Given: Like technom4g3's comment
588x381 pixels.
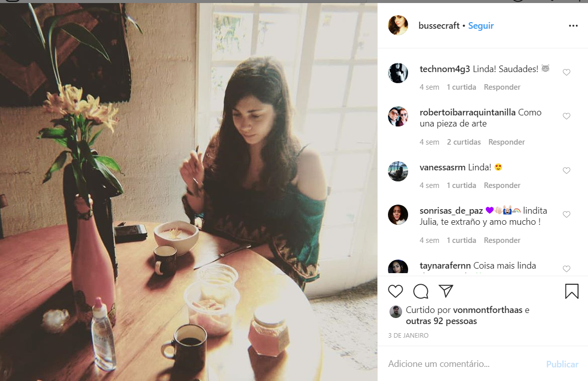Looking at the screenshot, I should [566, 73].
